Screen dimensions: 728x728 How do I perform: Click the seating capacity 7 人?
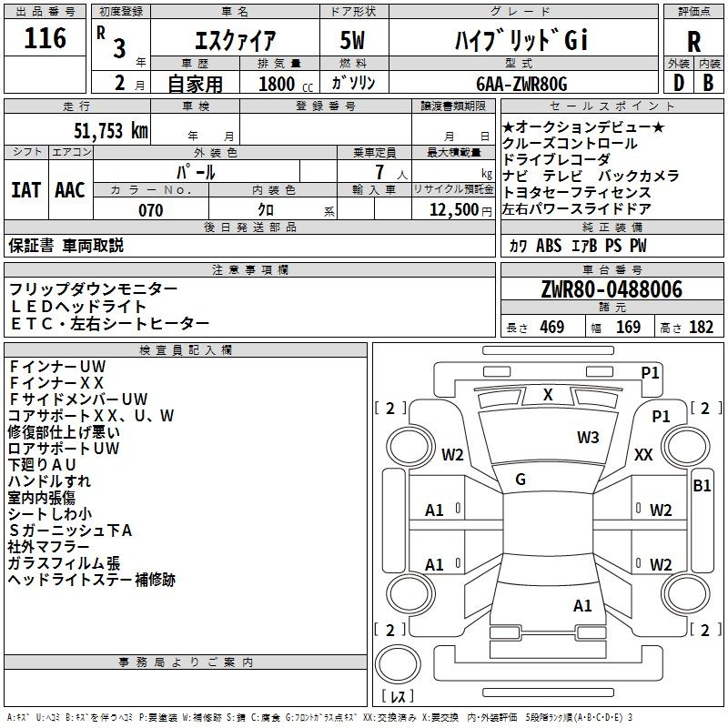[391, 172]
